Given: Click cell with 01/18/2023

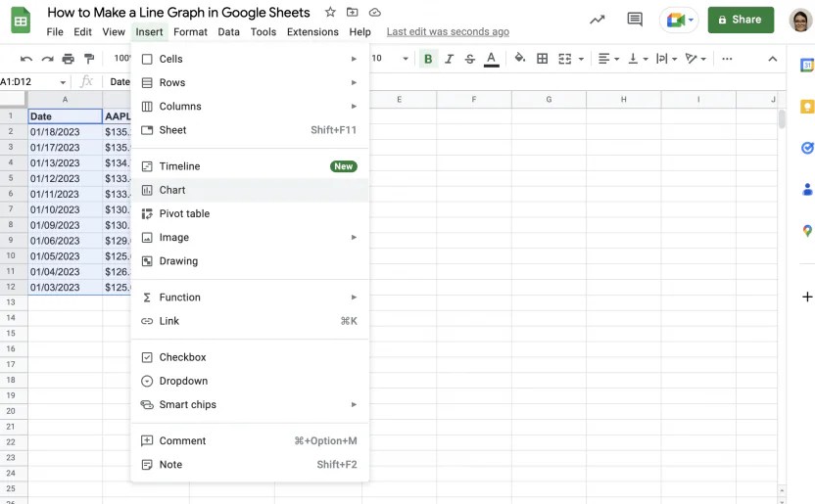Looking at the screenshot, I should point(65,132).
